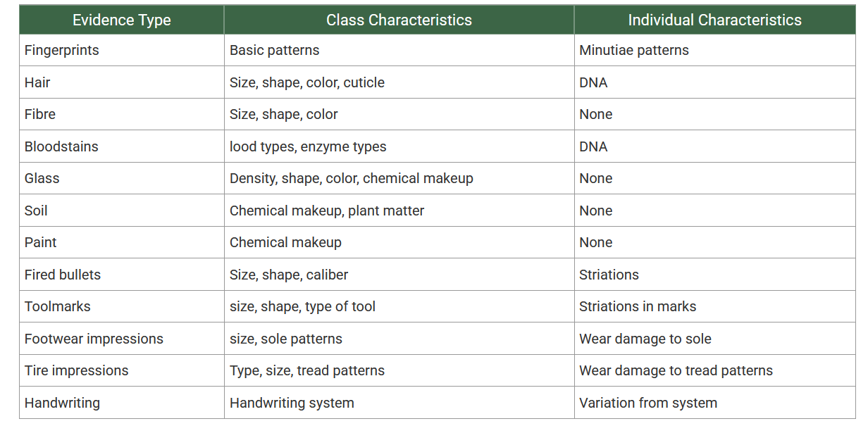Select the Paint evidence type cell
868x426 pixels.
122,242
